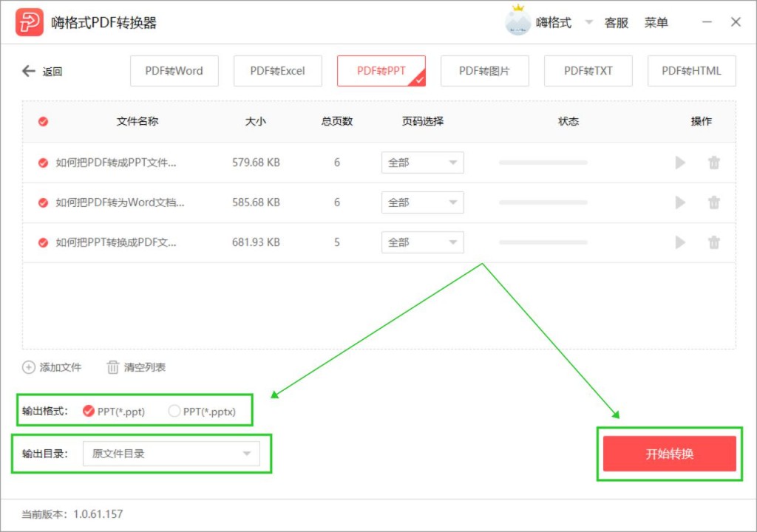This screenshot has width=757, height=532.
Task: Switch to PDF转Excel tab
Action: (278, 71)
